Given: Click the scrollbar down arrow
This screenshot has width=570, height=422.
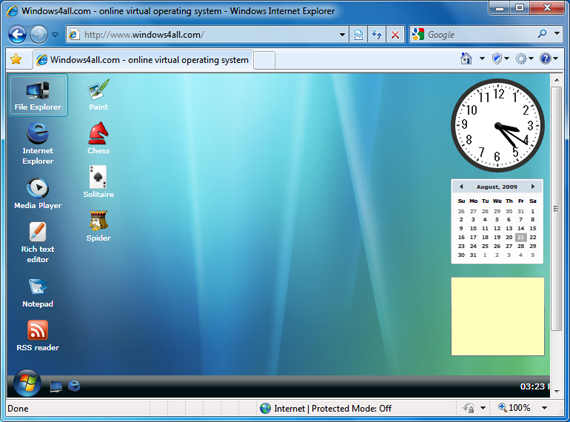Looking at the screenshot, I should [x=557, y=391].
